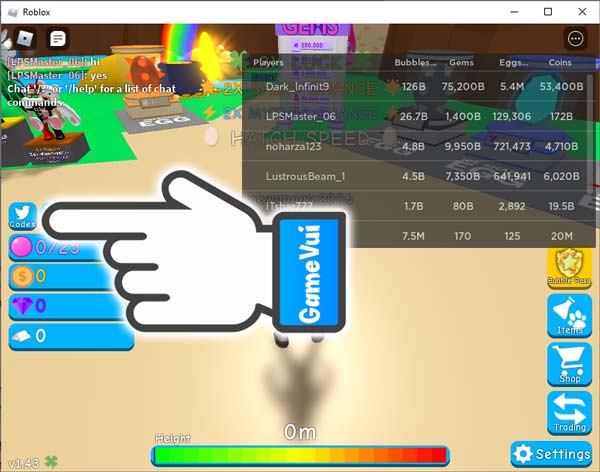Open the Trading arrows icon

(570, 412)
